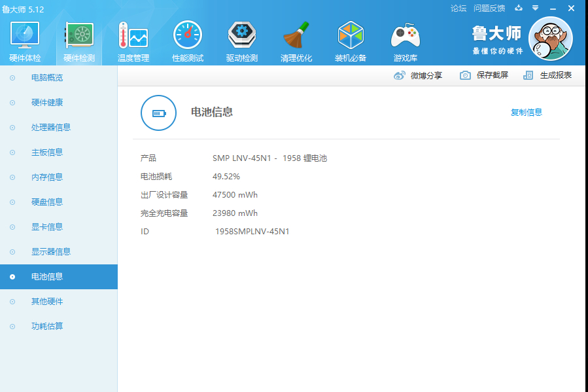Open 其他硬件 in sidebar

58,302
